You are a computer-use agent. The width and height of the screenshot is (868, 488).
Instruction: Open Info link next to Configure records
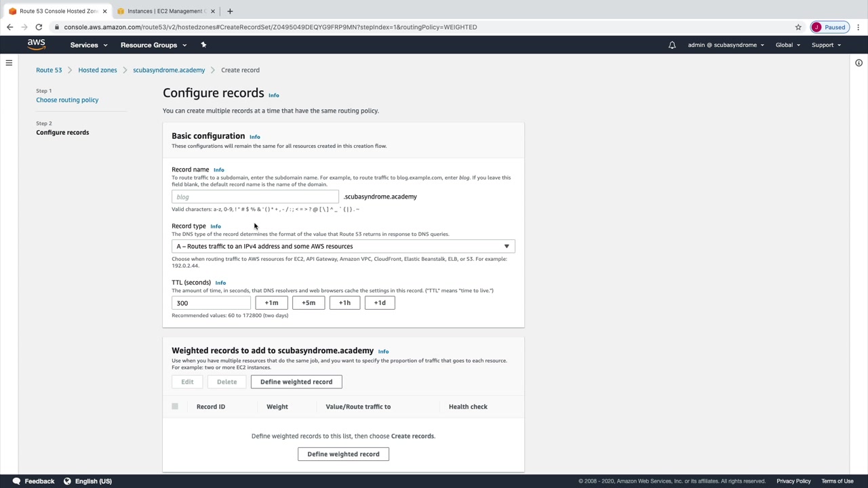coord(274,96)
